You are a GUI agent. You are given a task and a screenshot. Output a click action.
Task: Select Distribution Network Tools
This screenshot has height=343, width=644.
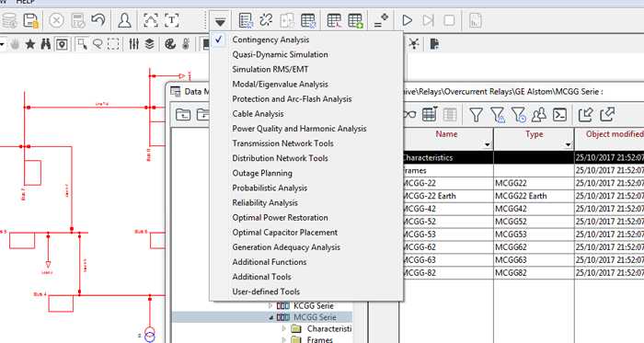click(280, 158)
